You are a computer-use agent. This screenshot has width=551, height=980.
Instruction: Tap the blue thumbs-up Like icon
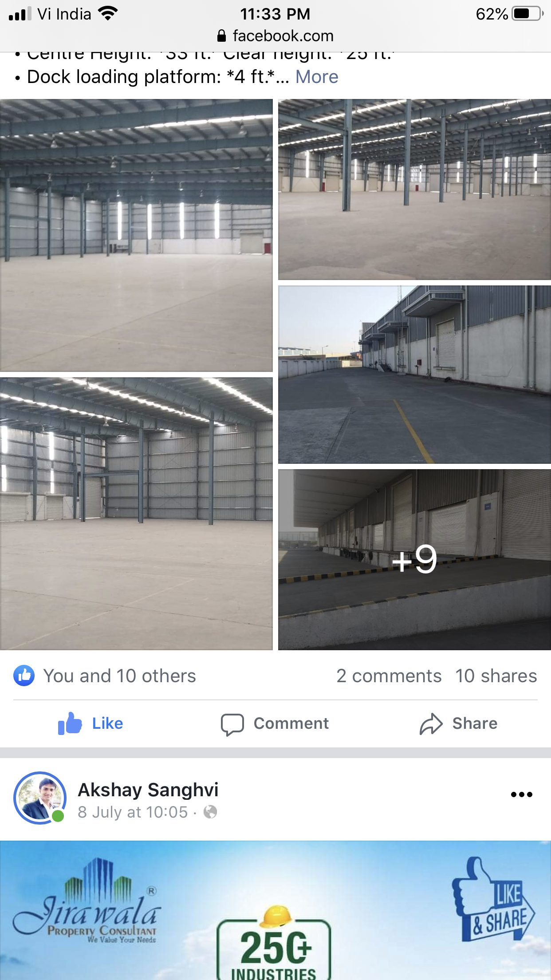tap(70, 723)
